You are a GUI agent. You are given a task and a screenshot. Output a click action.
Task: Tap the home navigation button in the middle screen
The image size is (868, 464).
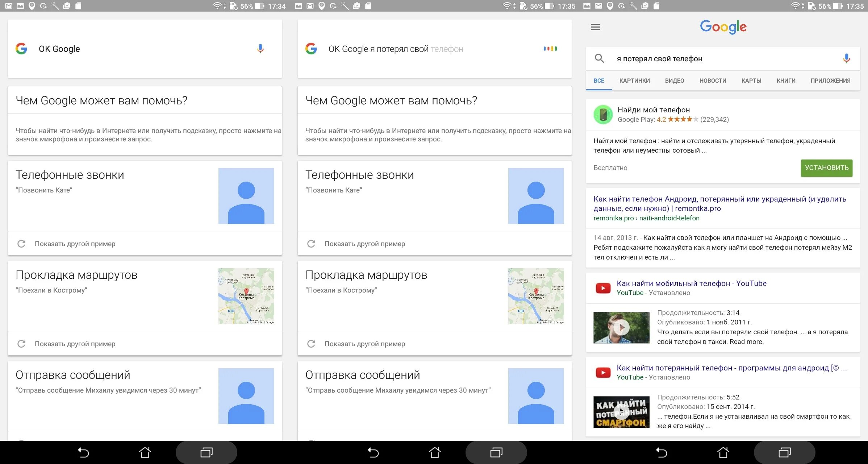435,452
